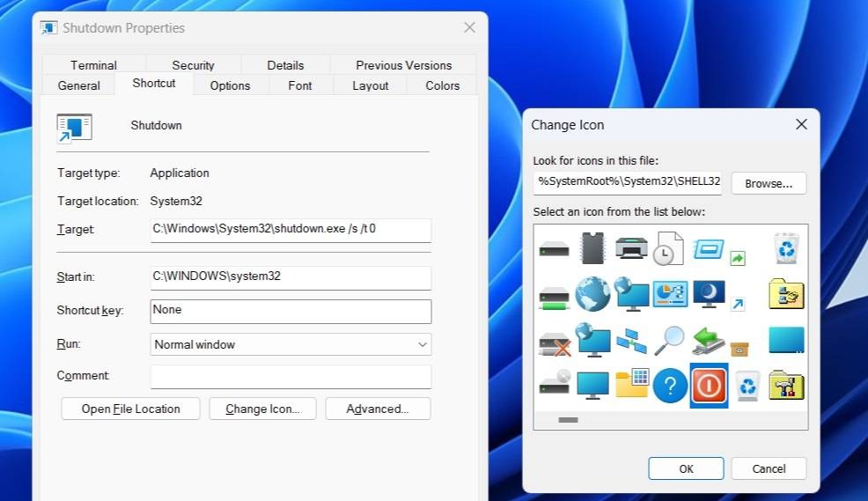This screenshot has width=868, height=501.
Task: Switch to the General tab
Action: 78,85
